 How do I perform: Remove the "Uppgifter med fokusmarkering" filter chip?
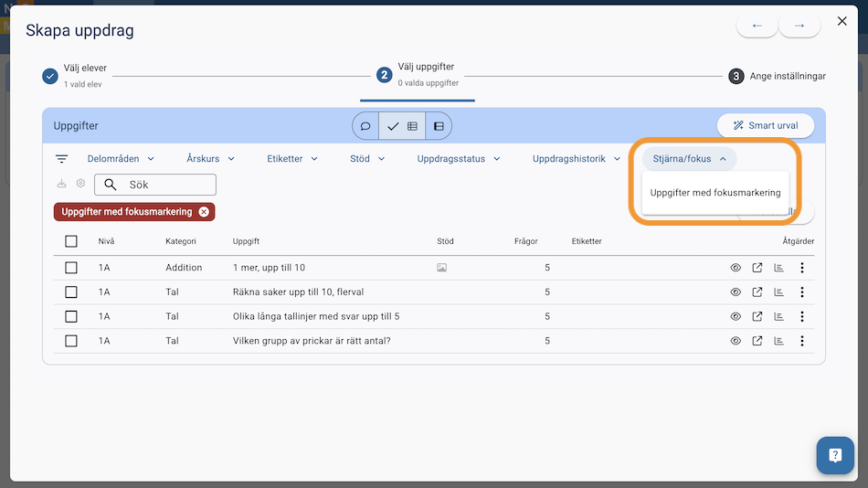tap(204, 212)
